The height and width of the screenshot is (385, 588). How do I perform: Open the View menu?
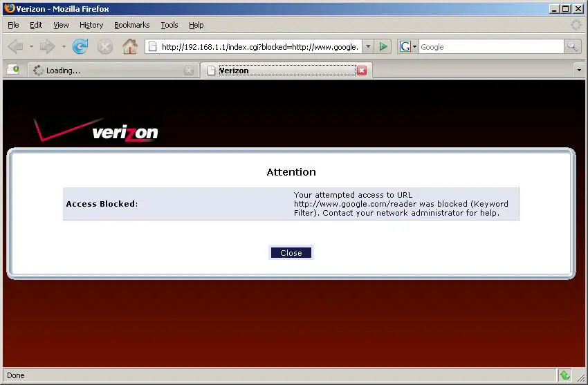tap(61, 25)
